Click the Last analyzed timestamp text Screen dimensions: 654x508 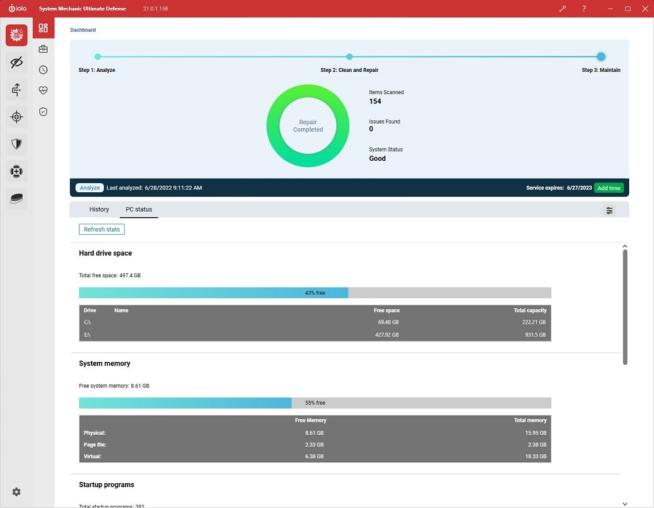point(154,188)
